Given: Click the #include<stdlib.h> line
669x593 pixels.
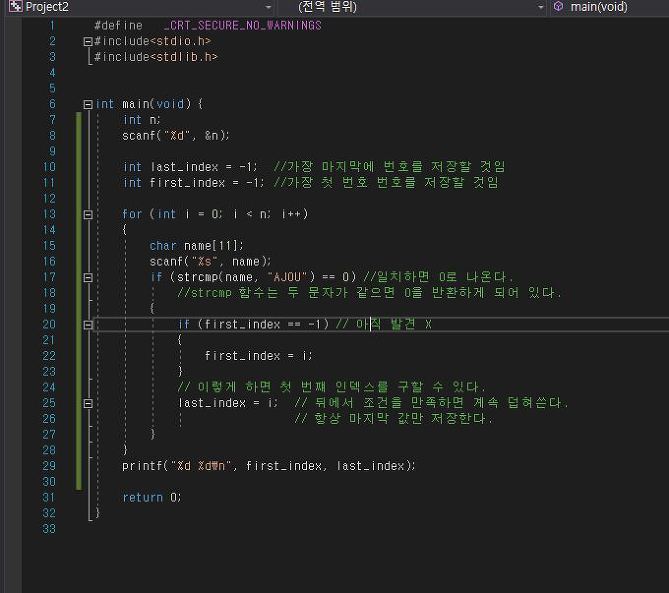Looking at the screenshot, I should pyautogui.click(x=156, y=57).
